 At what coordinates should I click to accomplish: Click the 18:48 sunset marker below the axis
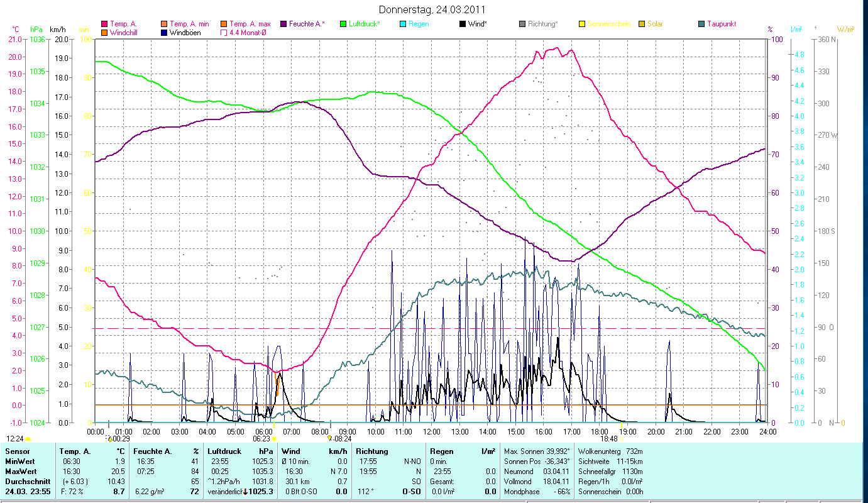[608, 439]
